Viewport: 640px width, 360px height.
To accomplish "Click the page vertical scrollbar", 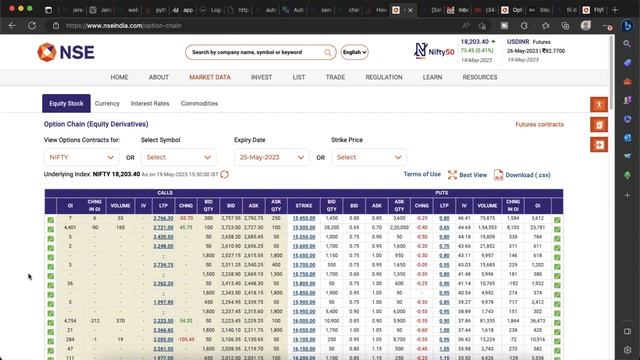I will [x=611, y=73].
